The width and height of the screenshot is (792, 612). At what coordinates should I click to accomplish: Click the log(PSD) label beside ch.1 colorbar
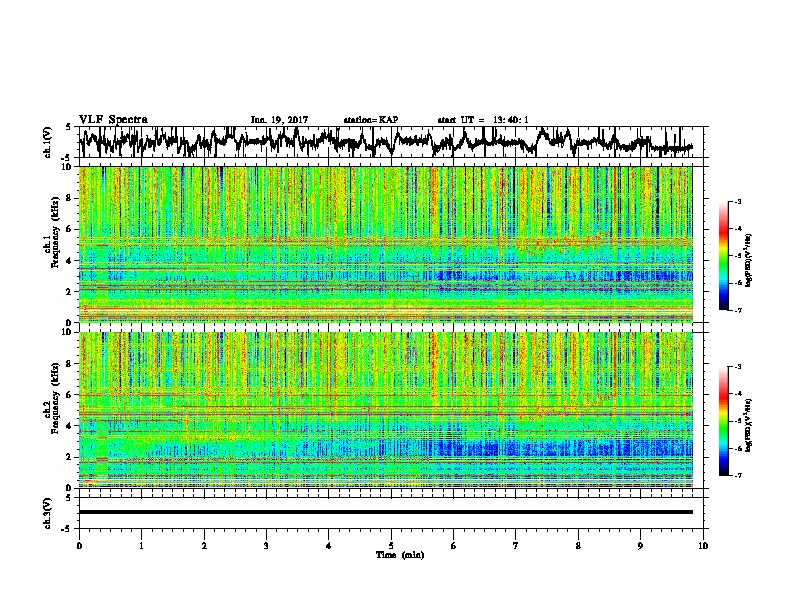pos(749,260)
